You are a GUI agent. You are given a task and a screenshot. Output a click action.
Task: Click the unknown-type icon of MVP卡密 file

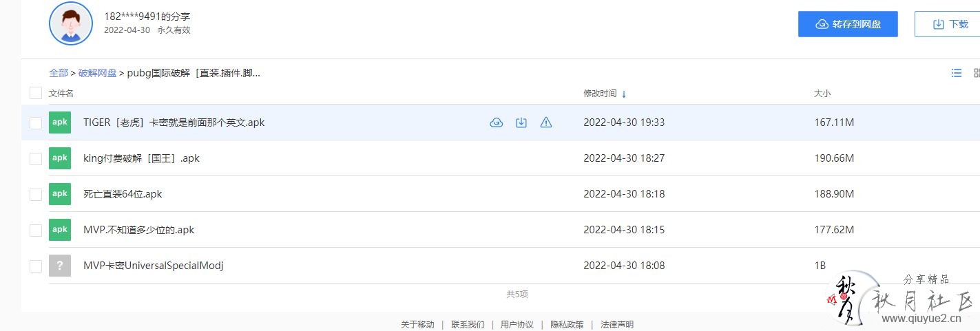tap(60, 266)
